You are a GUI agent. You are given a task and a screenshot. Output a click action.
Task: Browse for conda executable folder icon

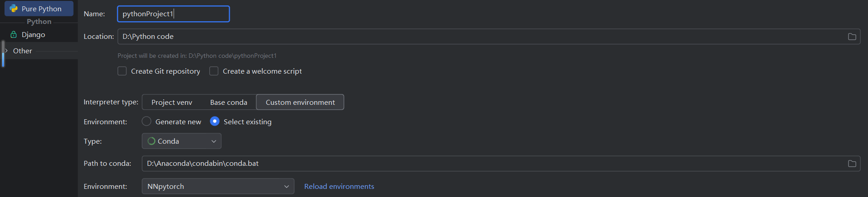tap(852, 164)
